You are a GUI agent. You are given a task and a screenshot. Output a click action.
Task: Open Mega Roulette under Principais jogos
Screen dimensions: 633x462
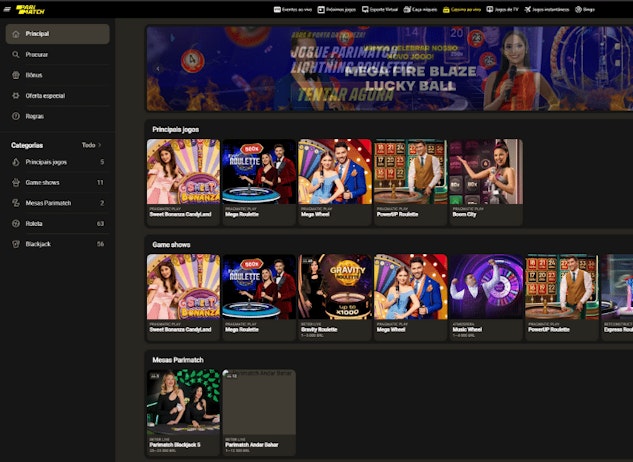[x=259, y=182]
